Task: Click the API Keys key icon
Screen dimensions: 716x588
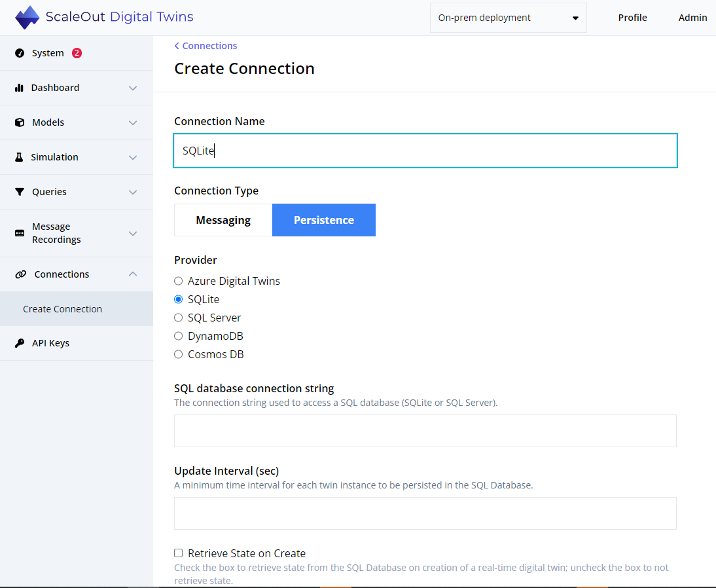Action: 20,343
